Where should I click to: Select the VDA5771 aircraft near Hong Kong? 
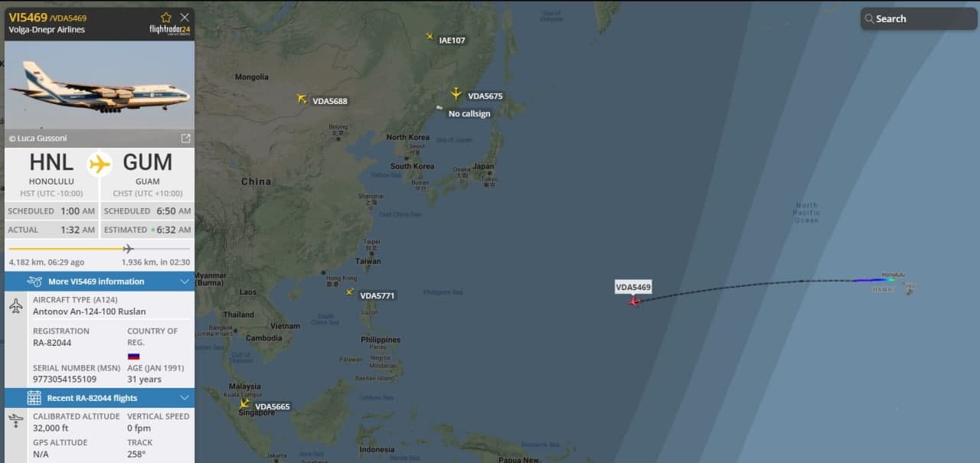click(x=350, y=292)
